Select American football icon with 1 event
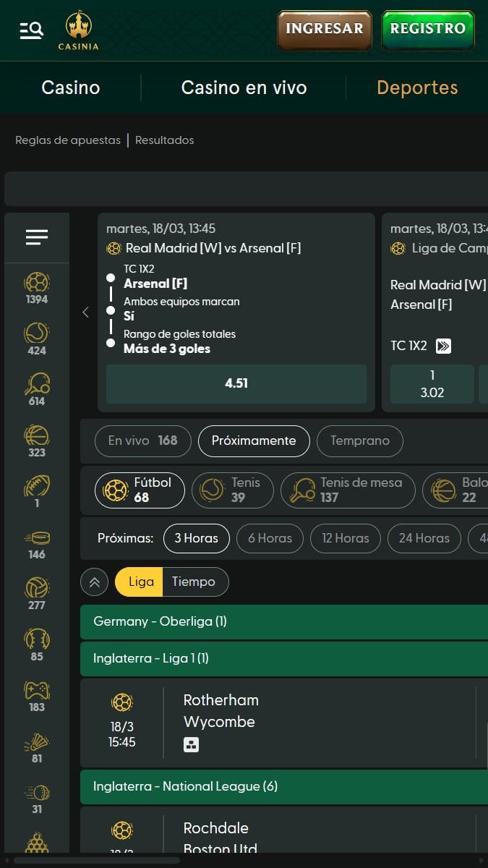This screenshot has height=868, width=488. click(x=37, y=491)
